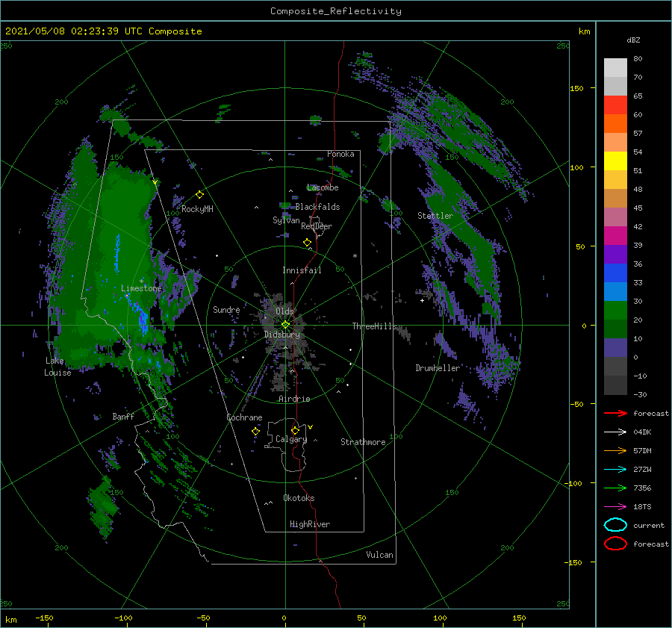
Task: Click the Limestone label on the map
Action: click(x=141, y=288)
